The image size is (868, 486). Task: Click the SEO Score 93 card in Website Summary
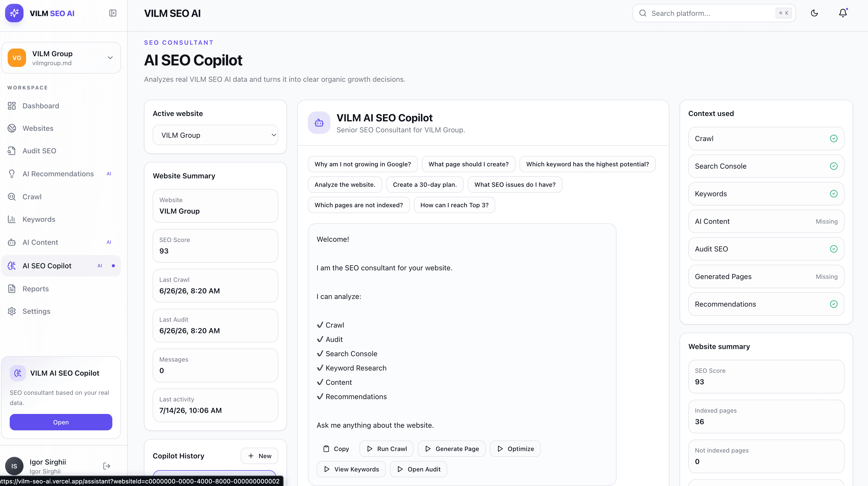click(x=215, y=246)
